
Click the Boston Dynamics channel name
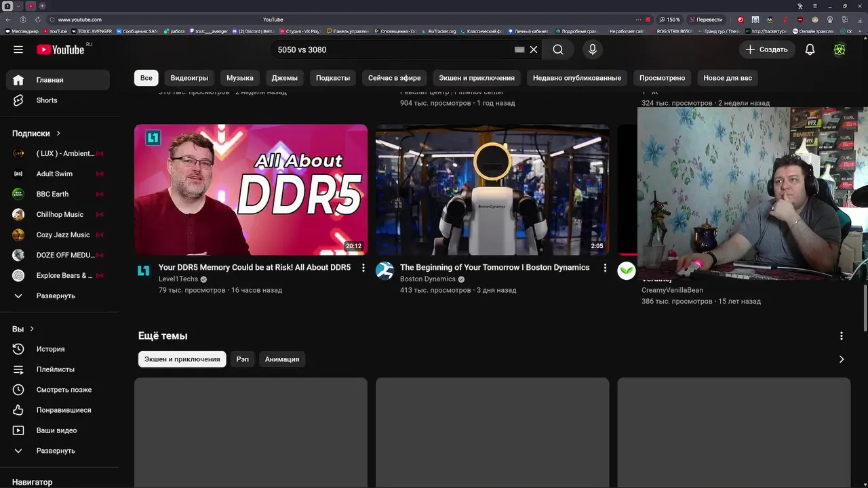point(428,279)
